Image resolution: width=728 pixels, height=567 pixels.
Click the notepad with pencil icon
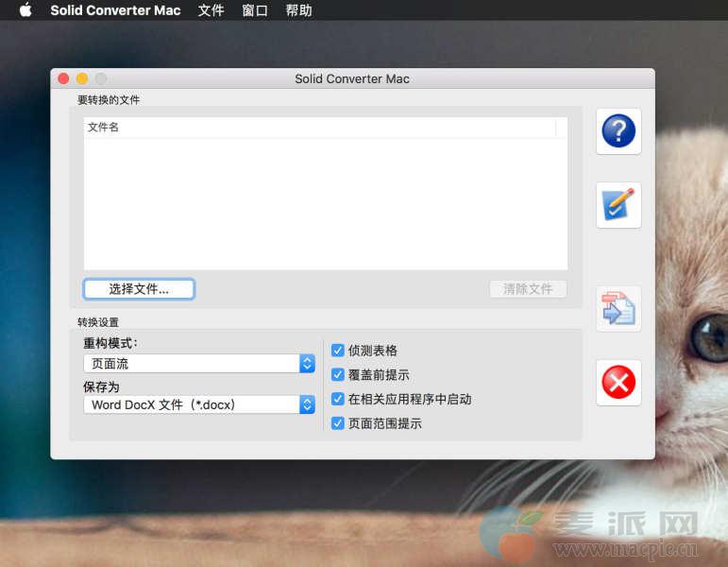pos(618,205)
